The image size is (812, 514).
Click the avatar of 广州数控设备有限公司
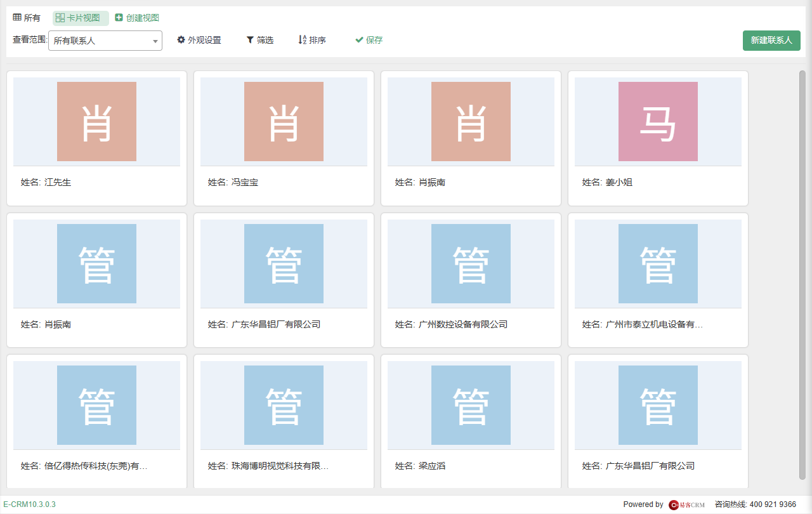point(471,263)
